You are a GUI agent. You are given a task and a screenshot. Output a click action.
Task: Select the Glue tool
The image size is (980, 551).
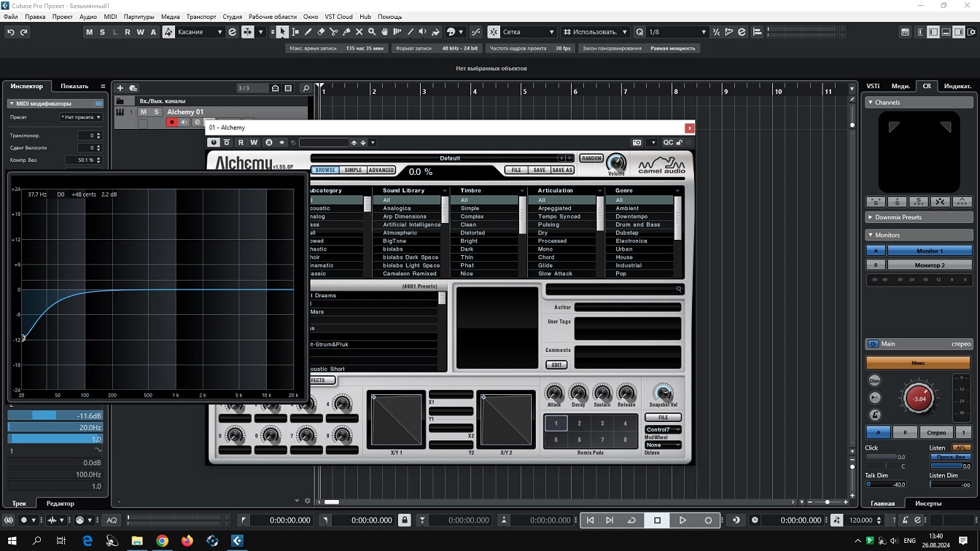click(347, 32)
